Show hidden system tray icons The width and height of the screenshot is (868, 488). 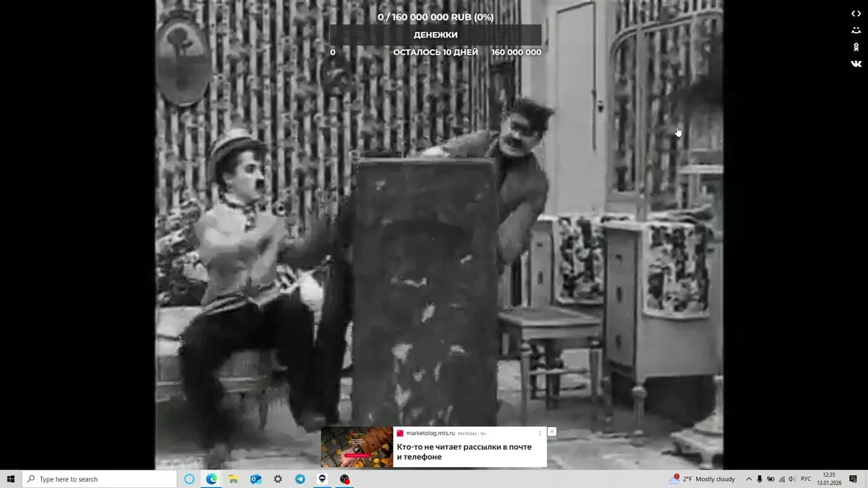749,479
